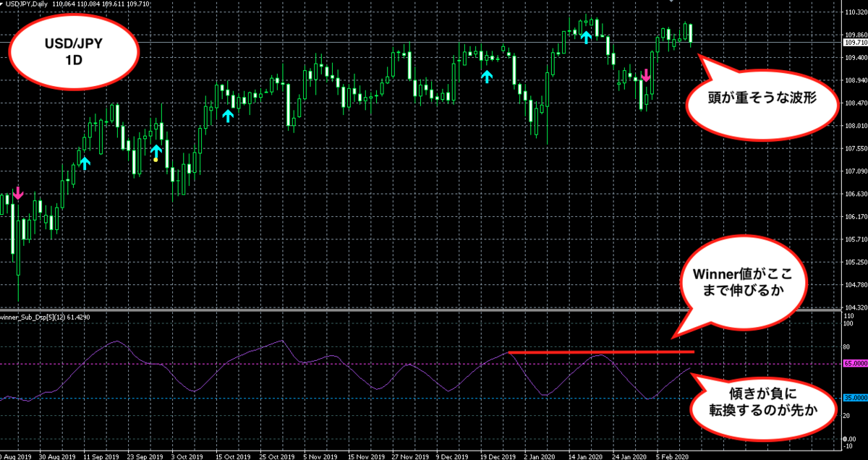The width and height of the screenshot is (868, 460).
Task: Click the 104.320 price scale value
Action: [x=855, y=308]
